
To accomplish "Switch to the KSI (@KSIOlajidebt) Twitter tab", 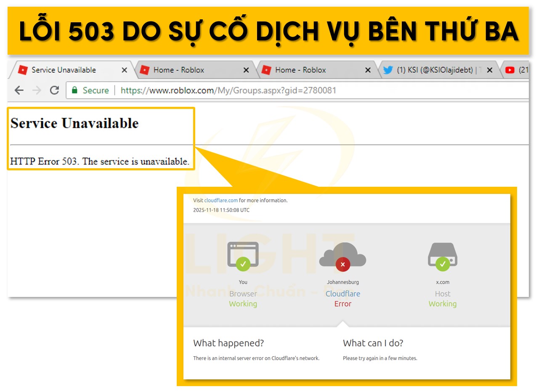I will (433, 70).
